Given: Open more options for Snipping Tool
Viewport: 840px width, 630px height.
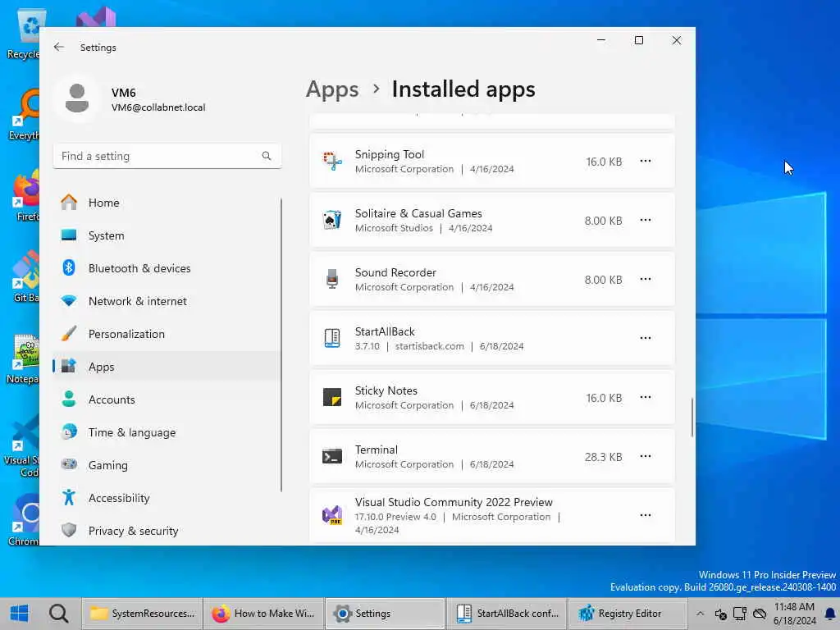Looking at the screenshot, I should tap(646, 162).
